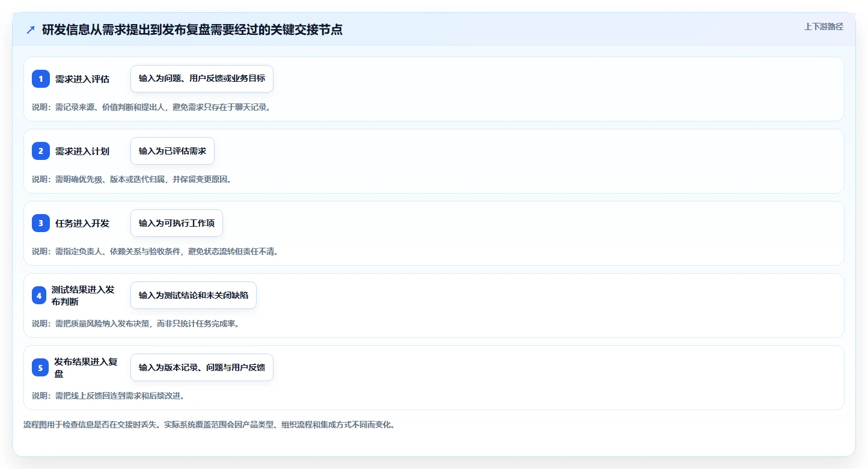Screen dimensions: 868x469
Task: Click the flowchart title 研发信息从需求提出到发布复盘
Action: [192, 29]
